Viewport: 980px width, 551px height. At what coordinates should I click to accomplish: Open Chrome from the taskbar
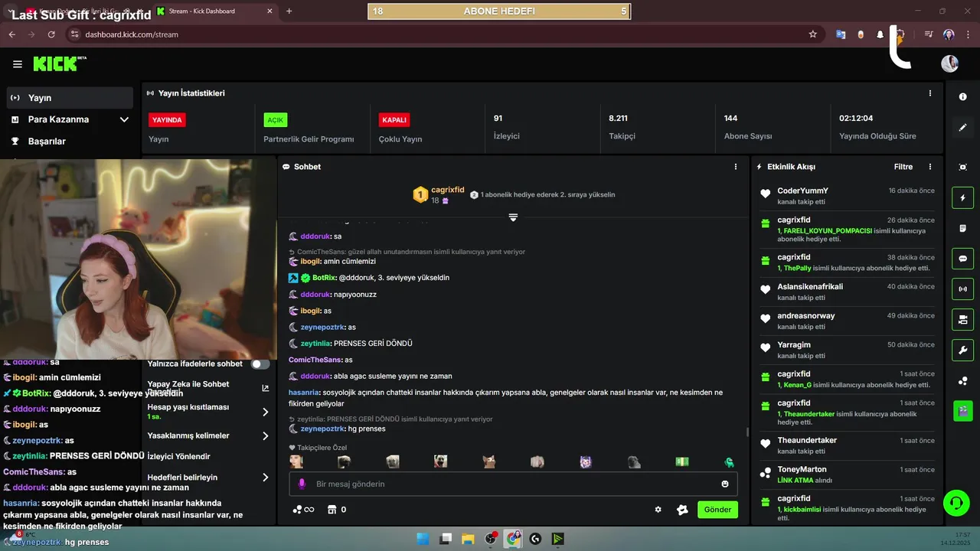[x=513, y=539]
